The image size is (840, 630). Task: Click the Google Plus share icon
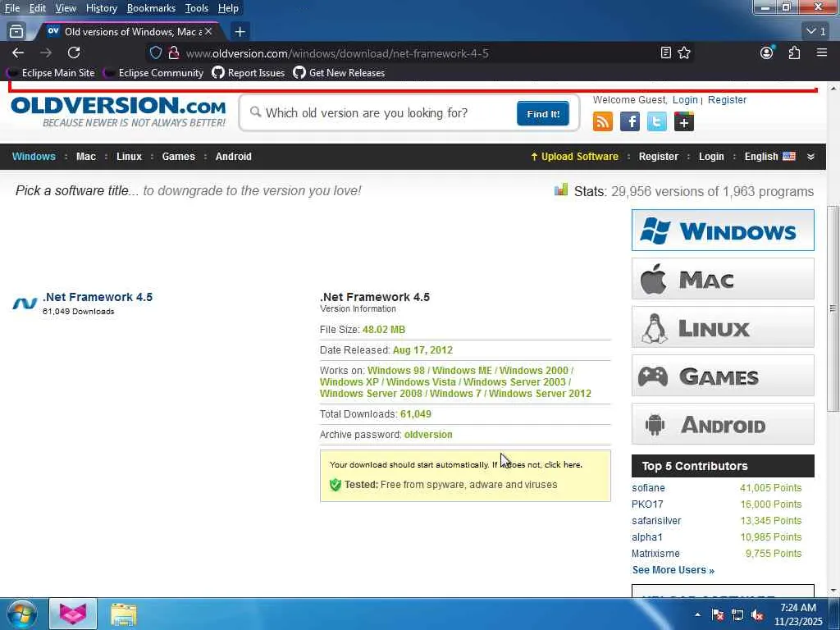[x=684, y=121]
